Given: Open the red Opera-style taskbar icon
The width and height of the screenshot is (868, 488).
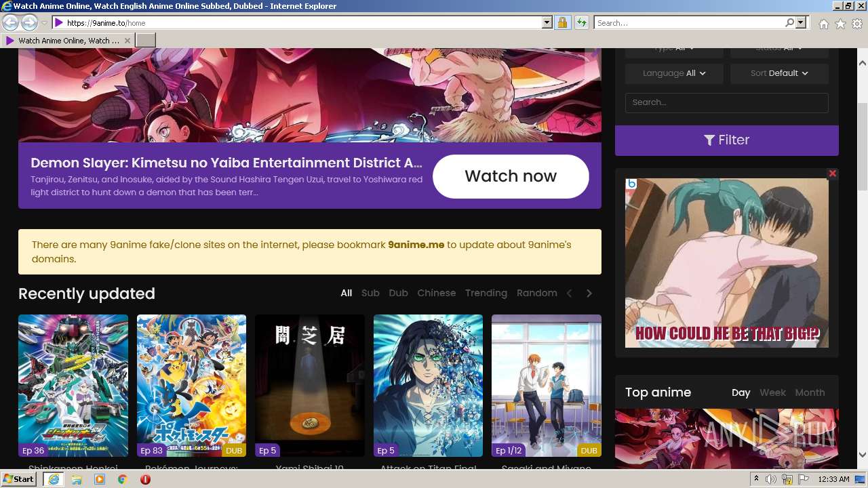Looking at the screenshot, I should click(145, 479).
